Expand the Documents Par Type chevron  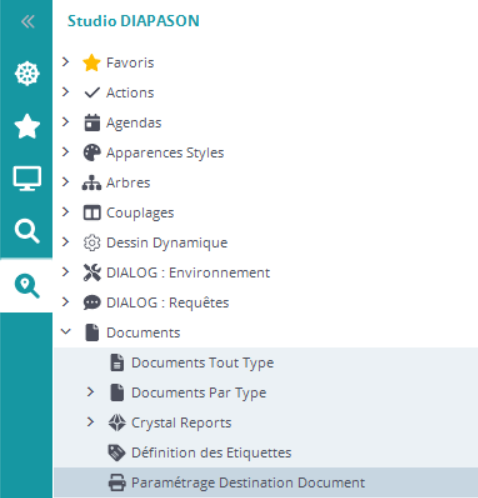click(x=90, y=392)
